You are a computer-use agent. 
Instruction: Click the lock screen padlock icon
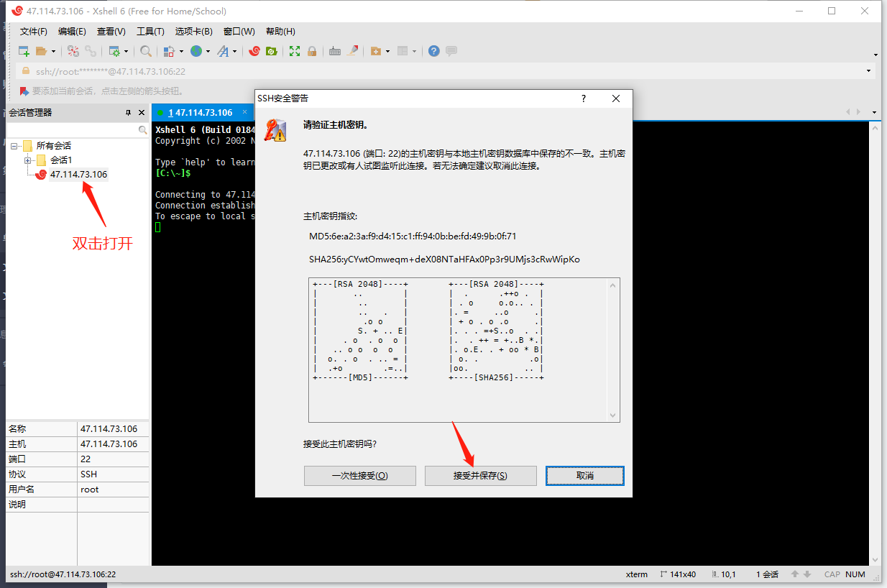tap(312, 51)
